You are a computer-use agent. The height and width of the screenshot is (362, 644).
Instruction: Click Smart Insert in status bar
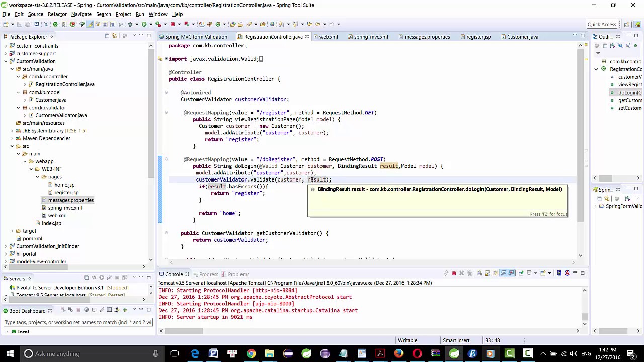(x=456, y=340)
